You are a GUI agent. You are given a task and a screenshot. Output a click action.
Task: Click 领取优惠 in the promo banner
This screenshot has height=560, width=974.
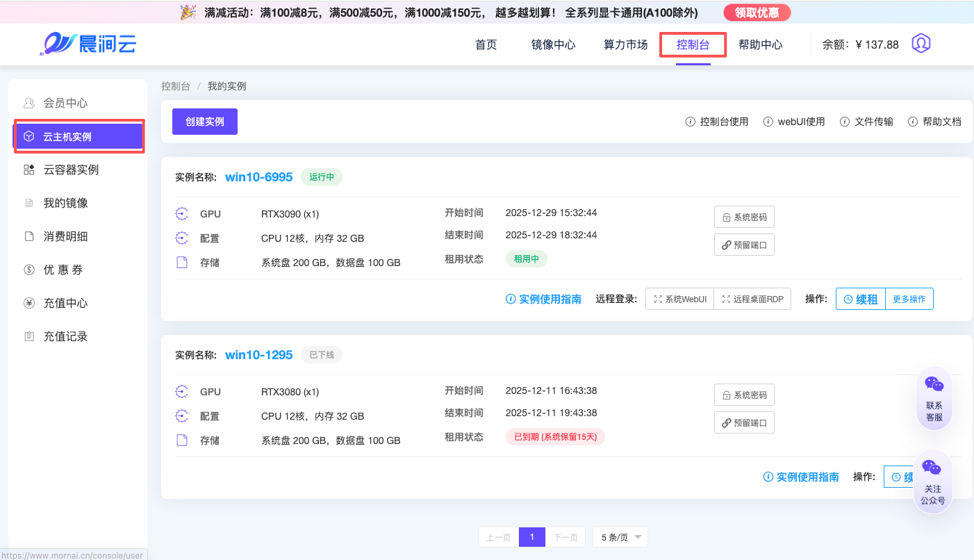757,13
